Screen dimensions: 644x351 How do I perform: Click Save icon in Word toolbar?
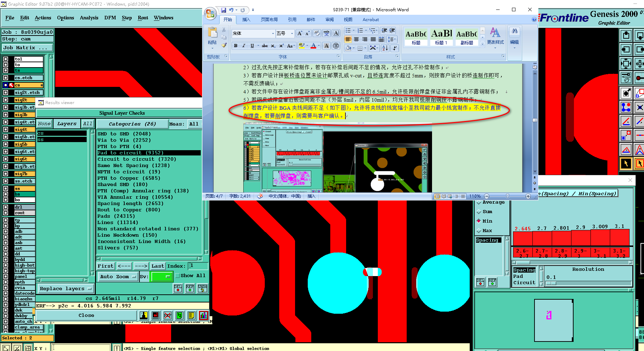[x=224, y=10]
